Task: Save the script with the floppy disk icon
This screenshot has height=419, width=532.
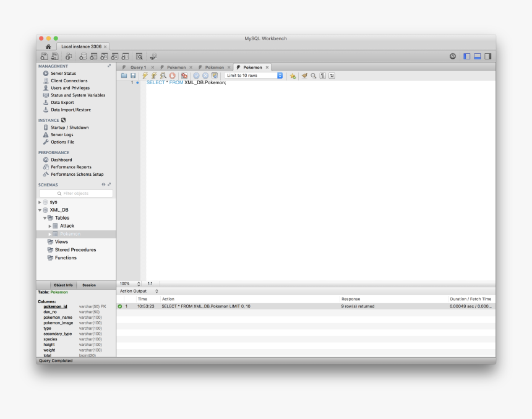Action: [x=132, y=76]
